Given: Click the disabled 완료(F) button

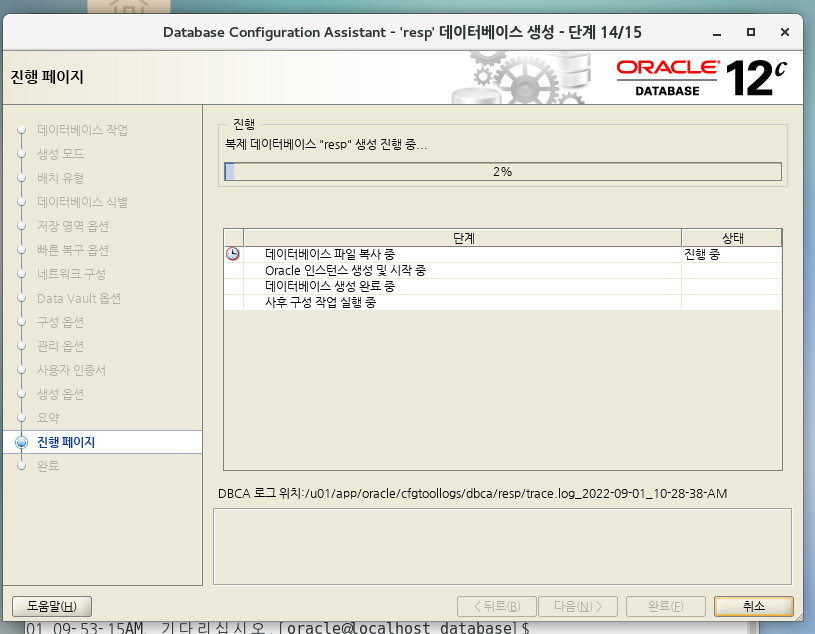Looking at the screenshot, I should click(x=666, y=606).
